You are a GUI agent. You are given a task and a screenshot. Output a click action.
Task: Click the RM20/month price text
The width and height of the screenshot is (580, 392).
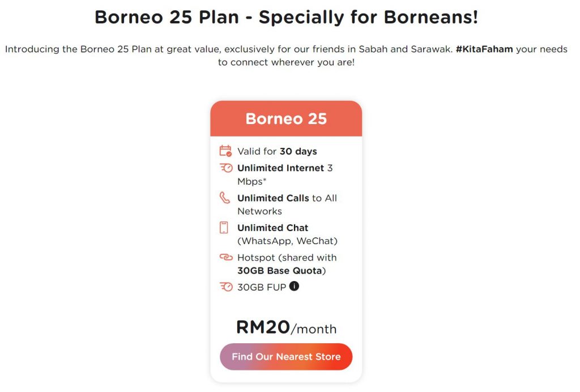pos(286,327)
